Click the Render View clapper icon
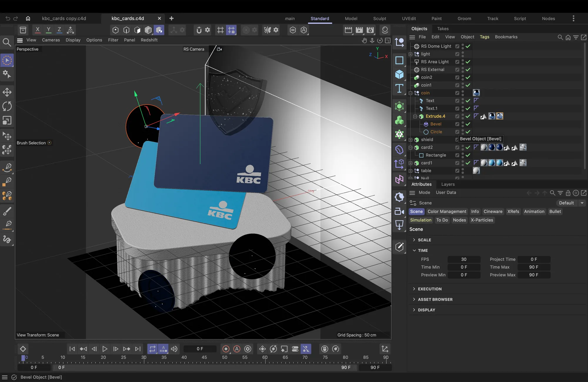 [348, 30]
